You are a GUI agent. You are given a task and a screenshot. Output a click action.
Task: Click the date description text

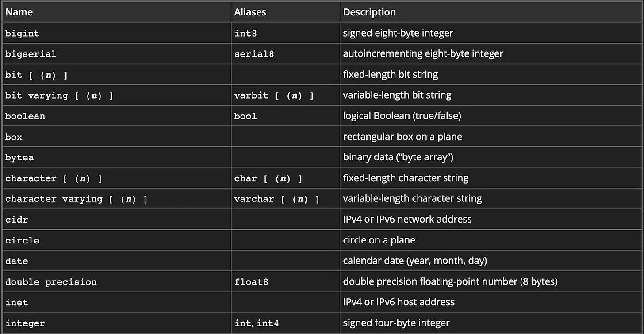(414, 261)
